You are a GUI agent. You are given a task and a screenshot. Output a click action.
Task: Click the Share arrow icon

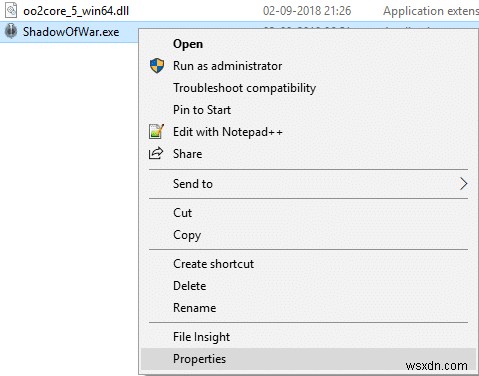tap(156, 153)
